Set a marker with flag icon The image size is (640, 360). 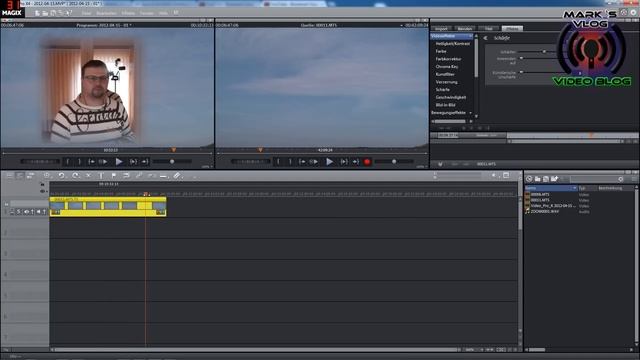[113, 176]
